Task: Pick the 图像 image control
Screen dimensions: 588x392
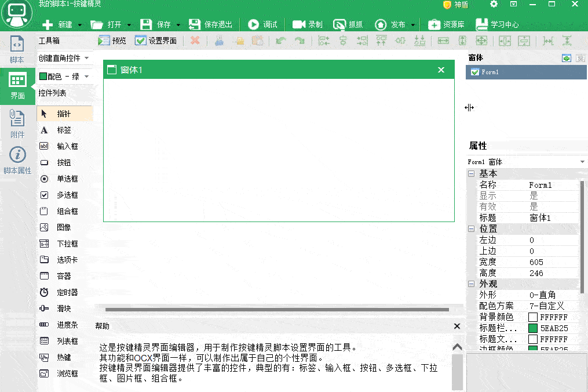Action: pos(64,227)
